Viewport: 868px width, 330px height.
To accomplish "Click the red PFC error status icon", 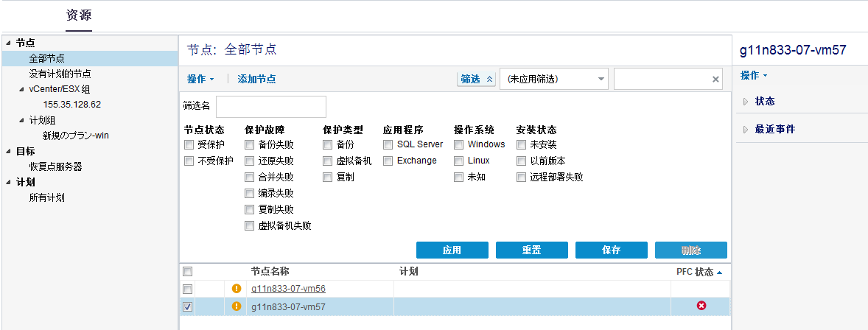I will point(701,306).
